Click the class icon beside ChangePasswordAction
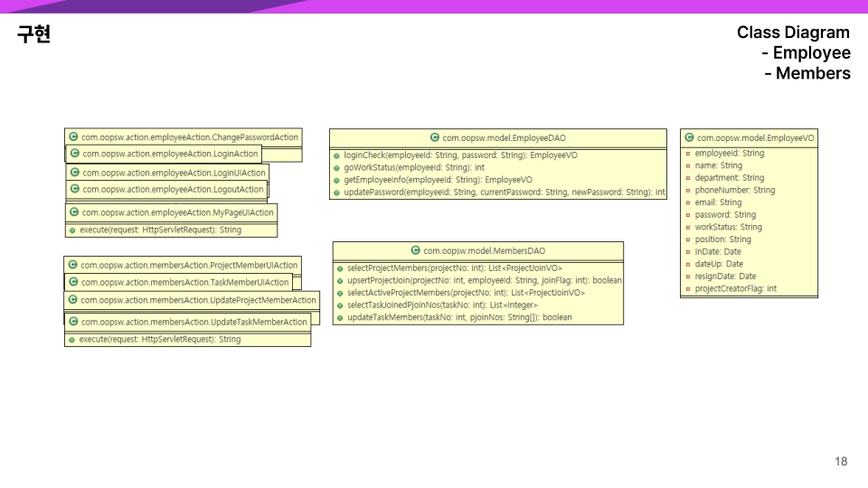Screen dimensions: 868x488 (73, 136)
